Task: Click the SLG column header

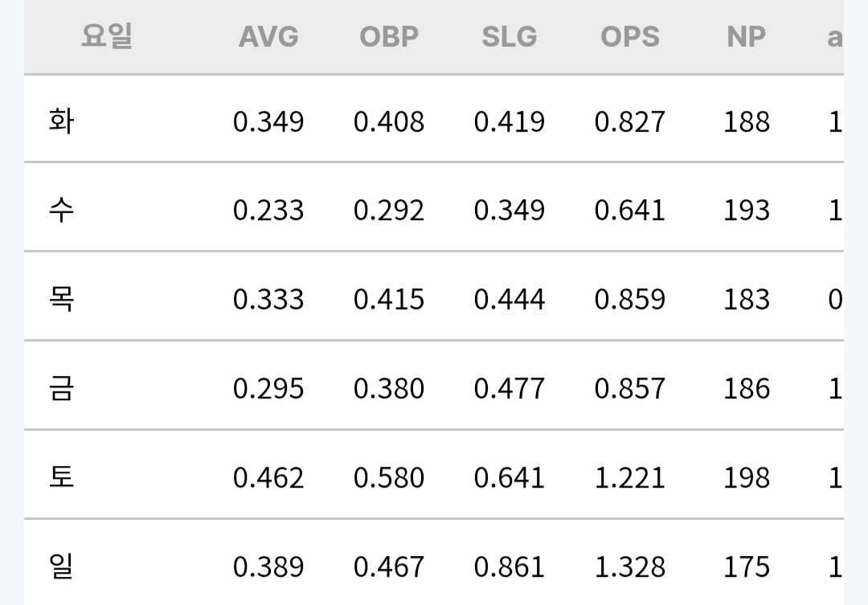Action: click(510, 37)
